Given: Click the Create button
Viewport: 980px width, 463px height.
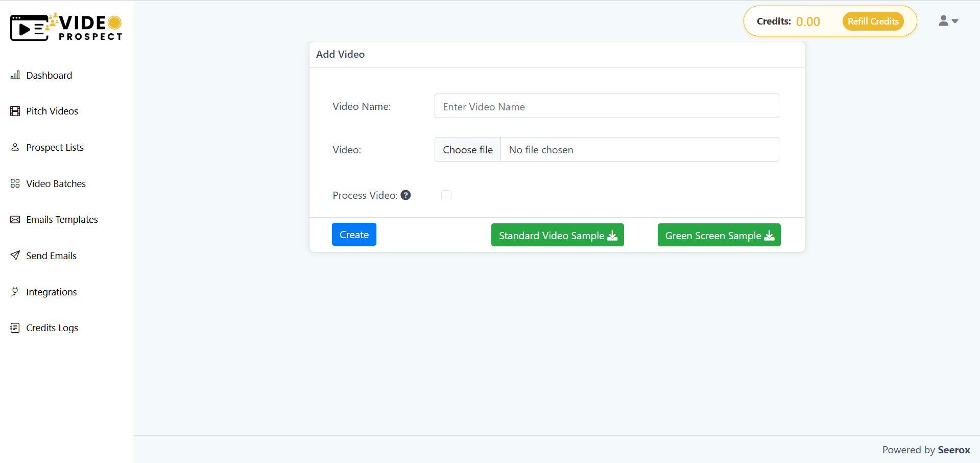Looking at the screenshot, I should (354, 234).
